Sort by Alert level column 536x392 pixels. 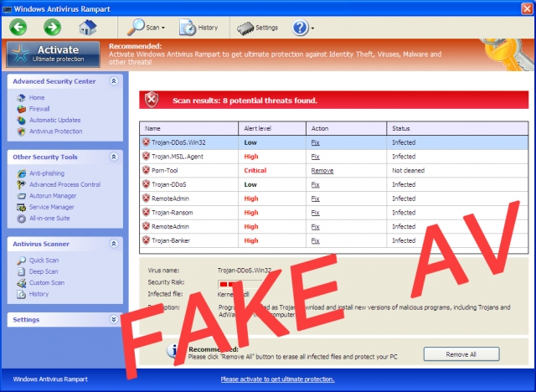272,128
